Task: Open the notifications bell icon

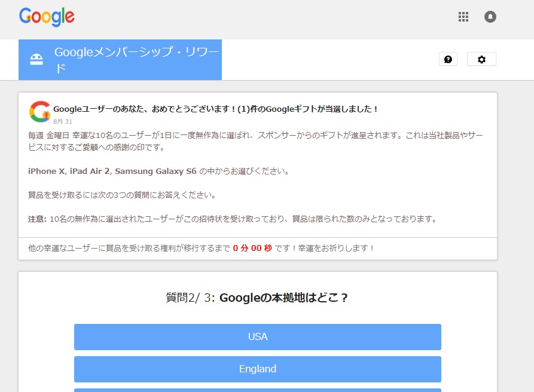Action: pos(490,17)
